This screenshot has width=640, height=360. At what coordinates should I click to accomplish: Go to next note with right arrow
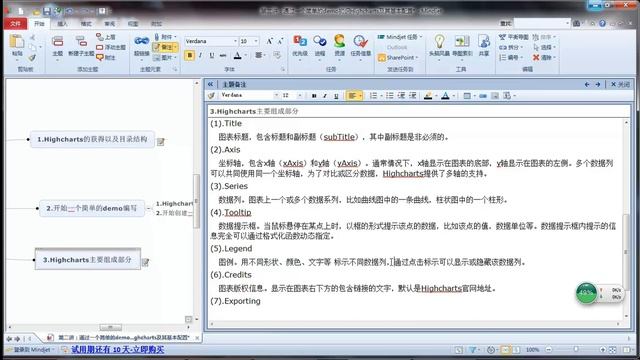pyautogui.click(x=598, y=84)
